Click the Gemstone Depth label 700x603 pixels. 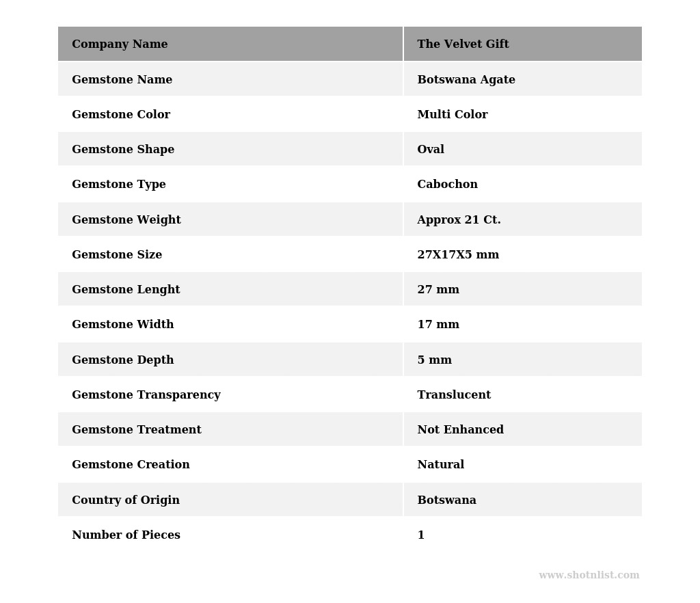[123, 360]
